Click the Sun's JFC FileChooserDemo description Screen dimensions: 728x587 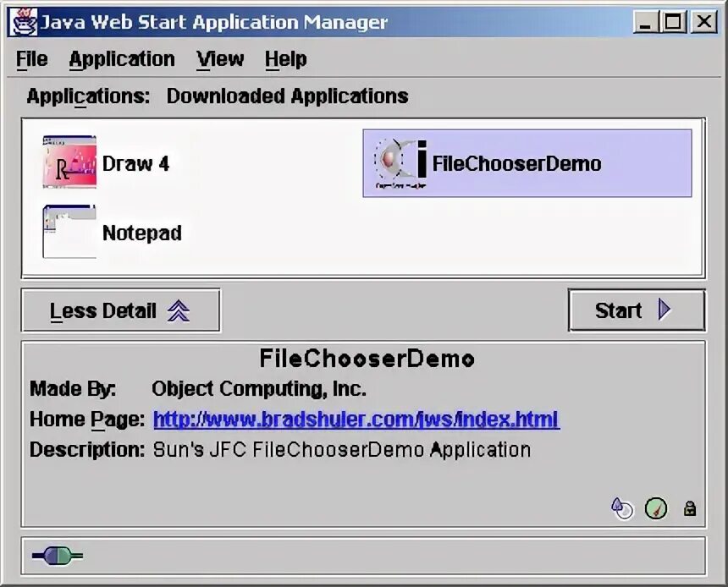point(342,450)
